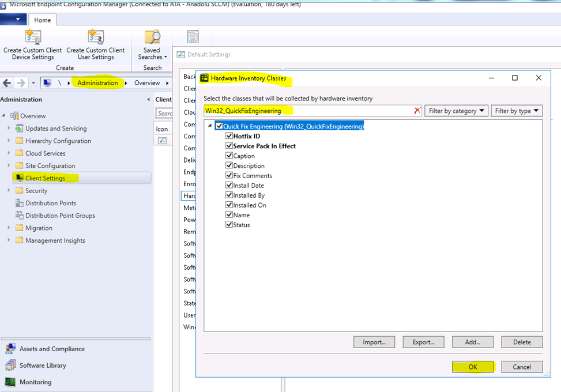Viewport: 561px width, 392px height.
Task: Uncheck Service Pack In Effect checkbox
Action: 229,146
